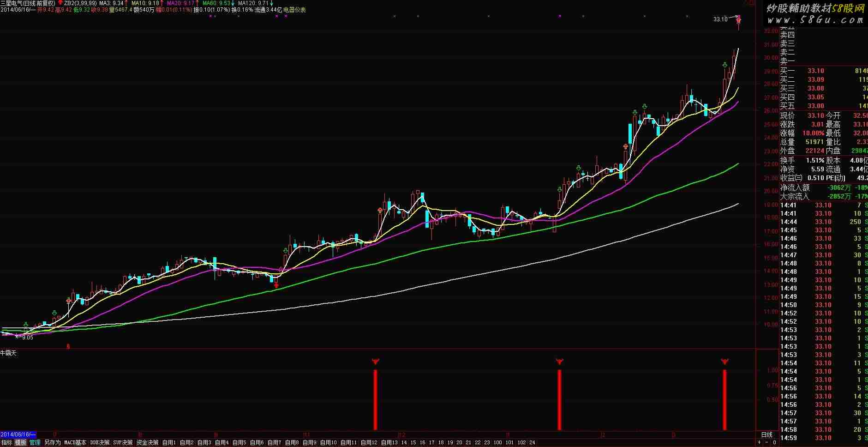
Task: Select template number 20
Action: tap(460, 442)
